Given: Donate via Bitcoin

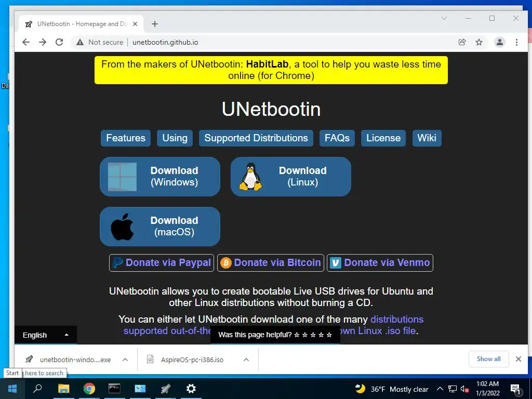Looking at the screenshot, I should [270, 262].
